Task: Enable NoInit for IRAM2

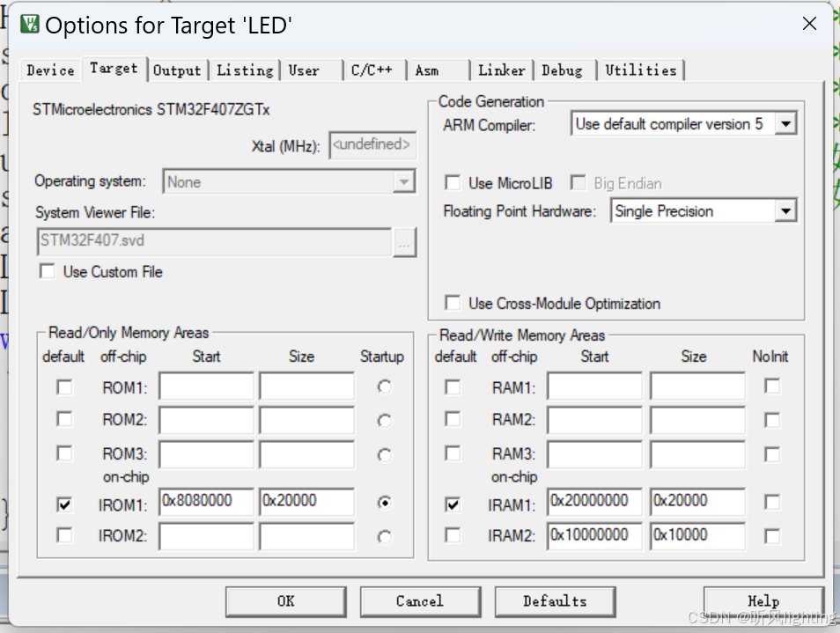Action: pos(772,536)
